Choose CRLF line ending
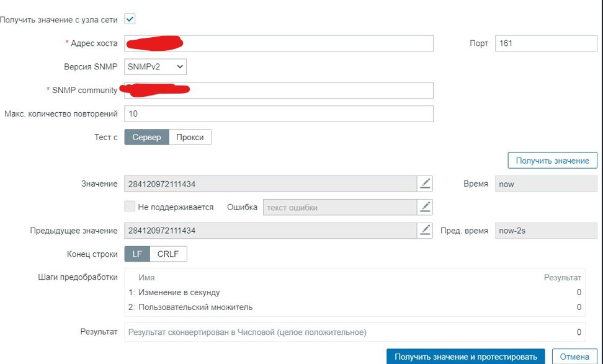Screen dimensions: 603x364 (x=168, y=254)
